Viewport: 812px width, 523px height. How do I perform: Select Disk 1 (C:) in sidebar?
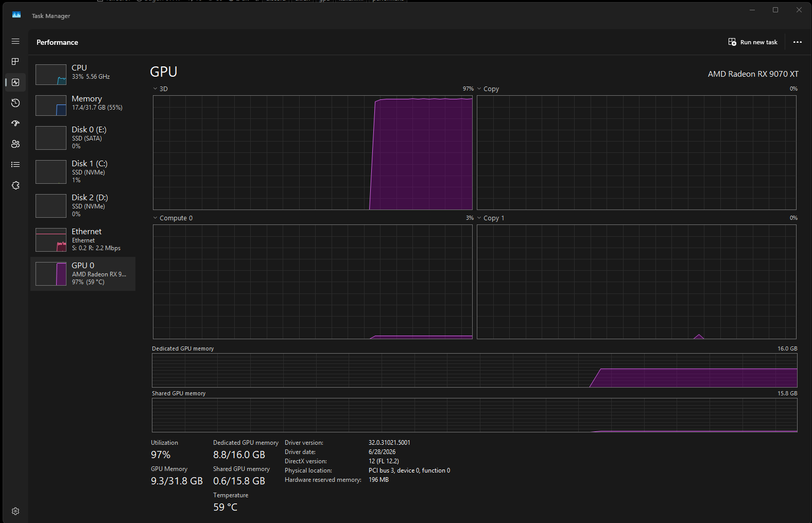83,172
